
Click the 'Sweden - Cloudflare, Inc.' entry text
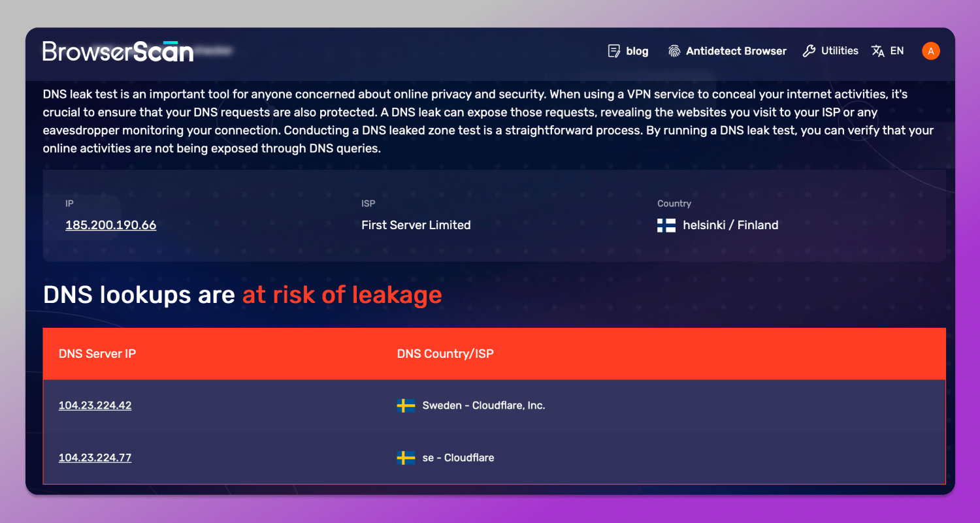click(483, 405)
